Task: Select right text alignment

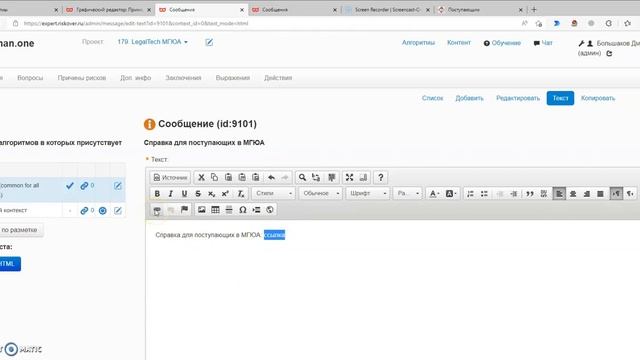Action: coord(587,193)
